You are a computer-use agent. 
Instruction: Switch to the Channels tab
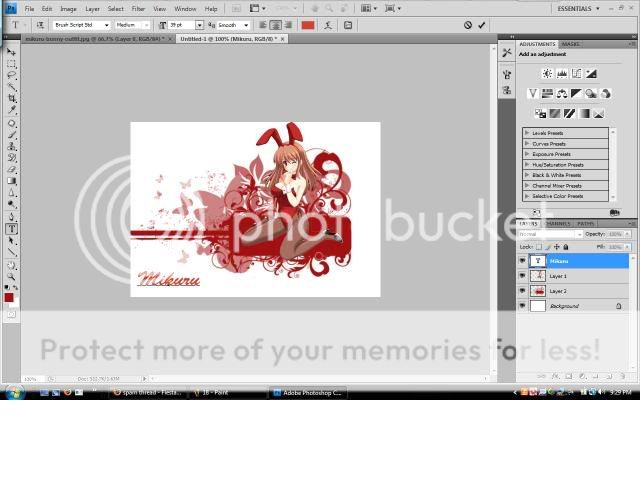click(558, 224)
